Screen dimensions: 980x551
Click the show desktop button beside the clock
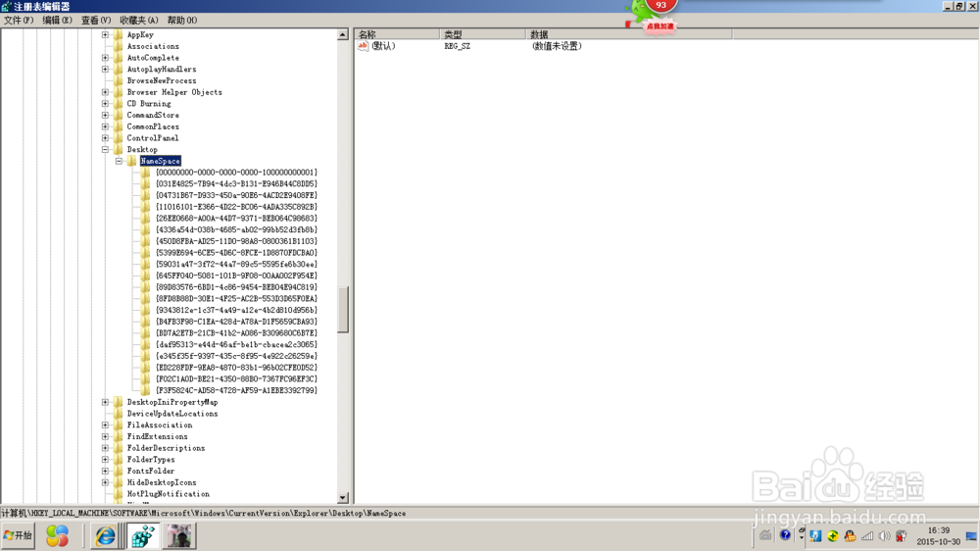coord(971,536)
